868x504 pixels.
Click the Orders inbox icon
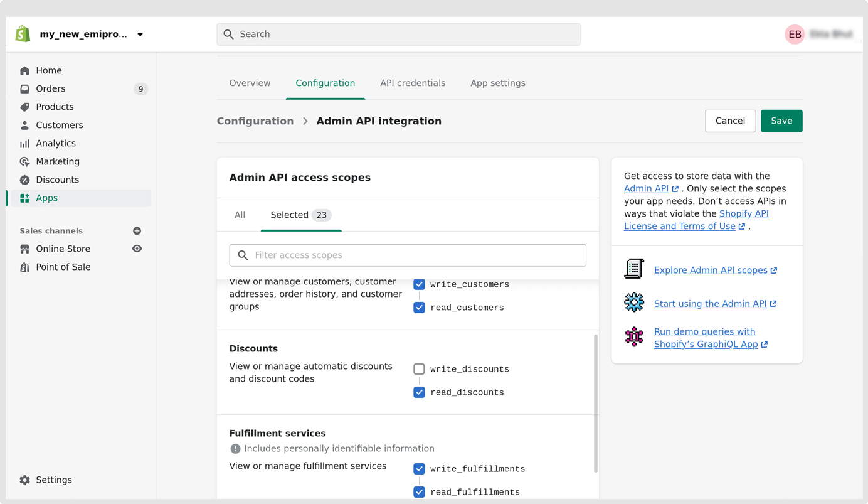(24, 89)
